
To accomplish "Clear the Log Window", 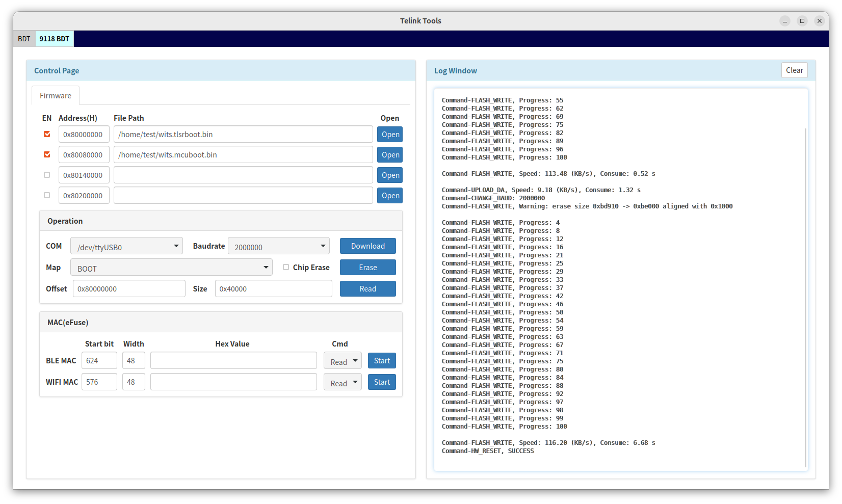I will point(795,70).
